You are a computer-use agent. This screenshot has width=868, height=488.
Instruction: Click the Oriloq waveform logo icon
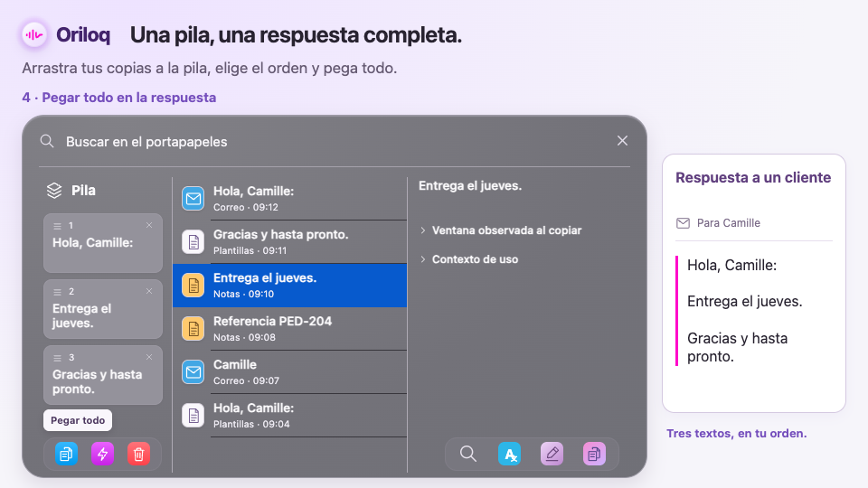point(33,35)
